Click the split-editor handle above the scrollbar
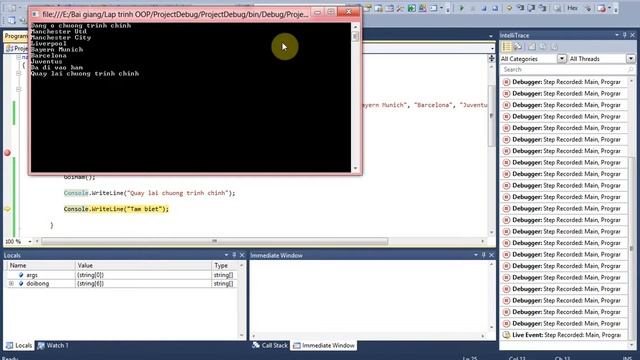 (x=491, y=58)
